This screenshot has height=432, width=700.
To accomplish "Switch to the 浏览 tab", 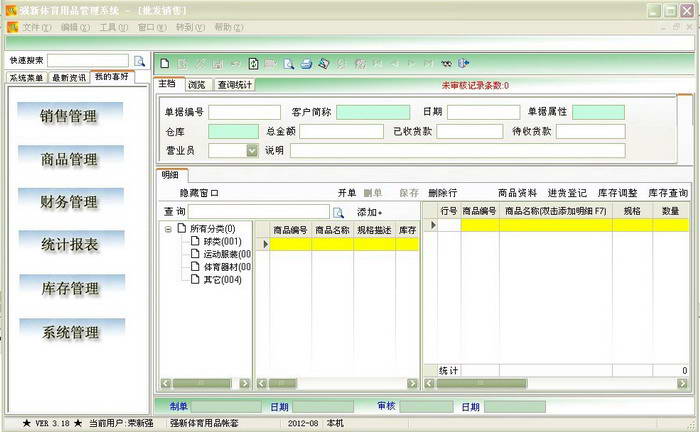I will pos(196,85).
